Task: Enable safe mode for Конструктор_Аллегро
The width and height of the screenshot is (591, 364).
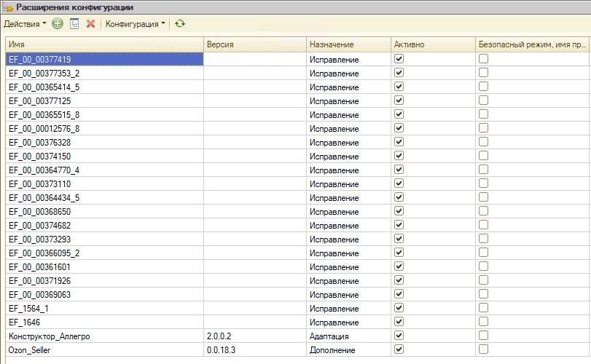Action: tap(484, 336)
